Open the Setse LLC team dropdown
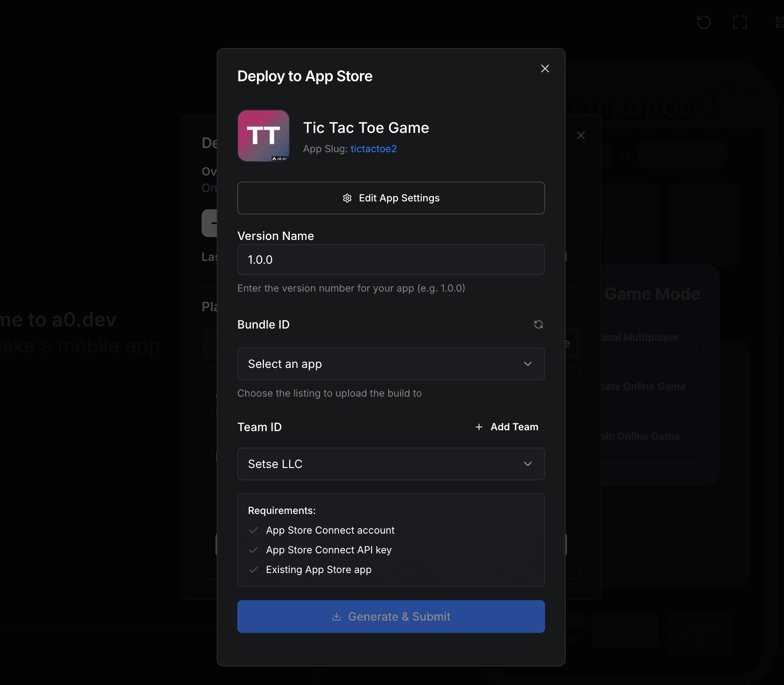The height and width of the screenshot is (685, 784). [x=391, y=464]
